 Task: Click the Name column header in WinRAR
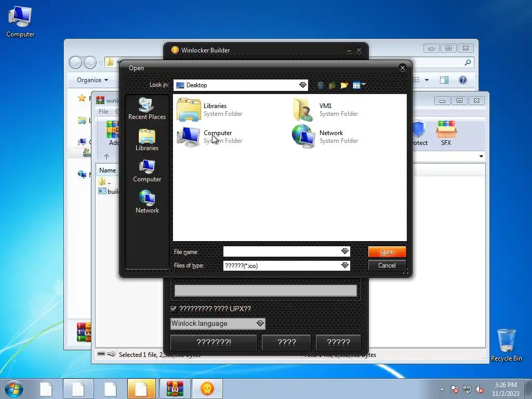point(108,170)
